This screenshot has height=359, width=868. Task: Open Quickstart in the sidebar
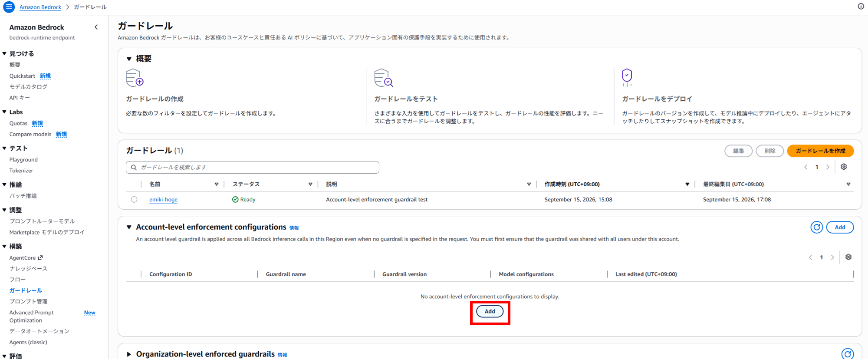point(22,76)
